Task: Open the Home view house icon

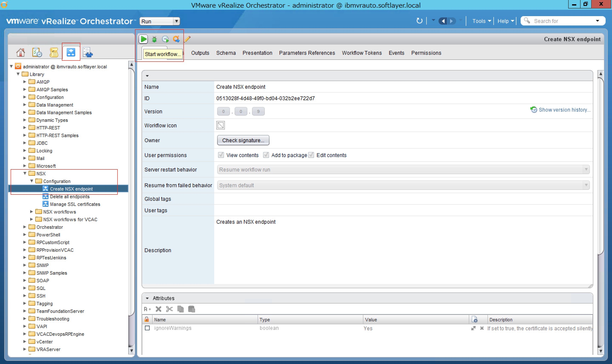Action: [21, 52]
